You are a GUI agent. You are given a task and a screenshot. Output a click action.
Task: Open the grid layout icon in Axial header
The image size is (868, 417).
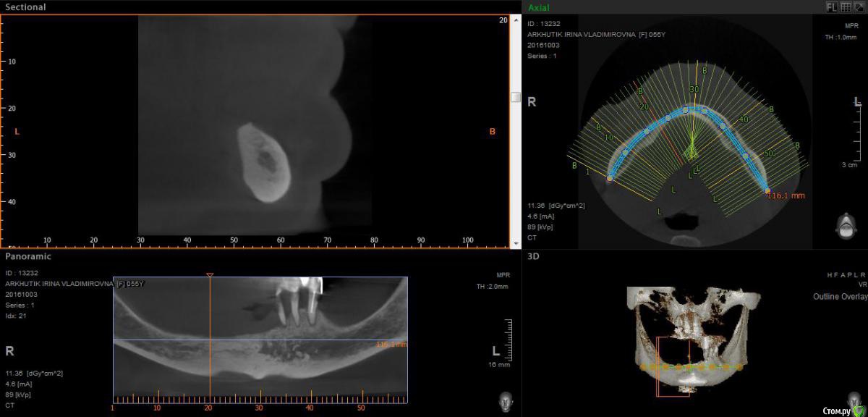pyautogui.click(x=845, y=7)
